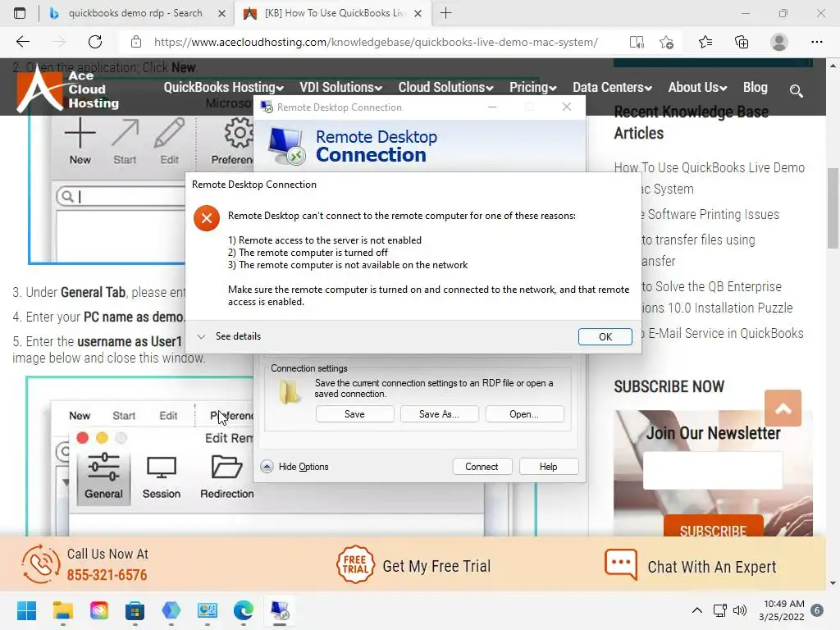The image size is (840, 630).
Task: Open immersive reader icon in address bar
Action: pyautogui.click(x=637, y=42)
